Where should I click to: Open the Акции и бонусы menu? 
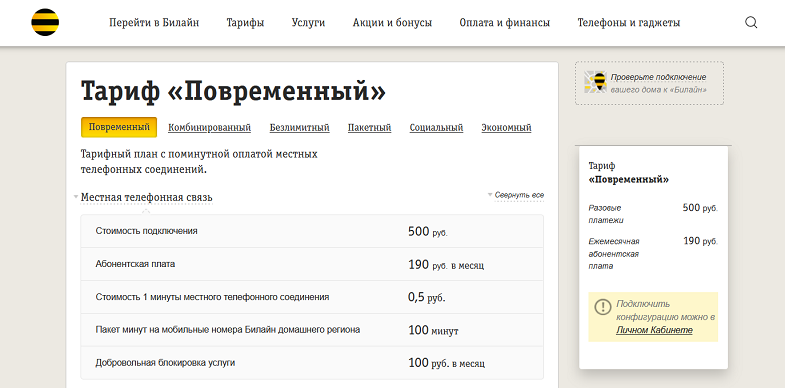coord(392,23)
